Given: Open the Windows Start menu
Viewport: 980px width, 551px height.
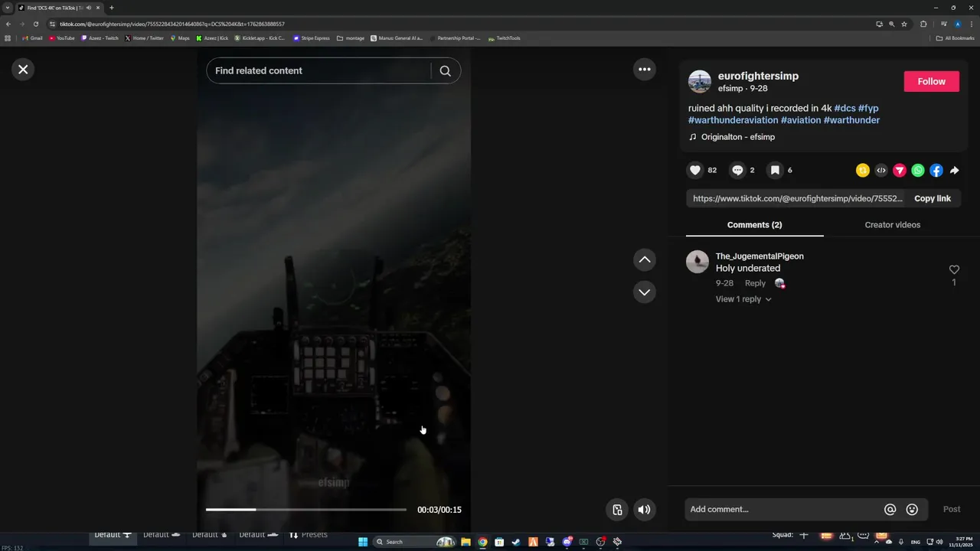Looking at the screenshot, I should 363,542.
